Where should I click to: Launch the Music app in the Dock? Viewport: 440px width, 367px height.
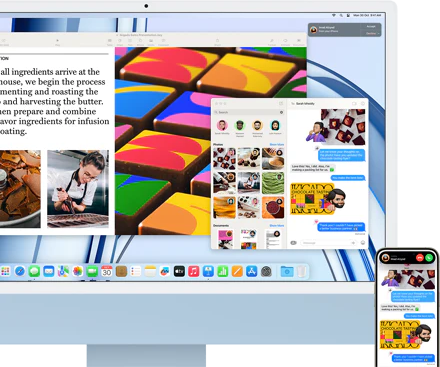(194, 271)
